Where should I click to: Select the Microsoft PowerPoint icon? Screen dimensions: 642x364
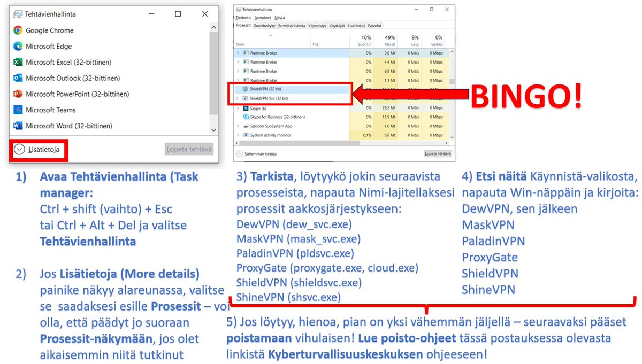(x=18, y=94)
